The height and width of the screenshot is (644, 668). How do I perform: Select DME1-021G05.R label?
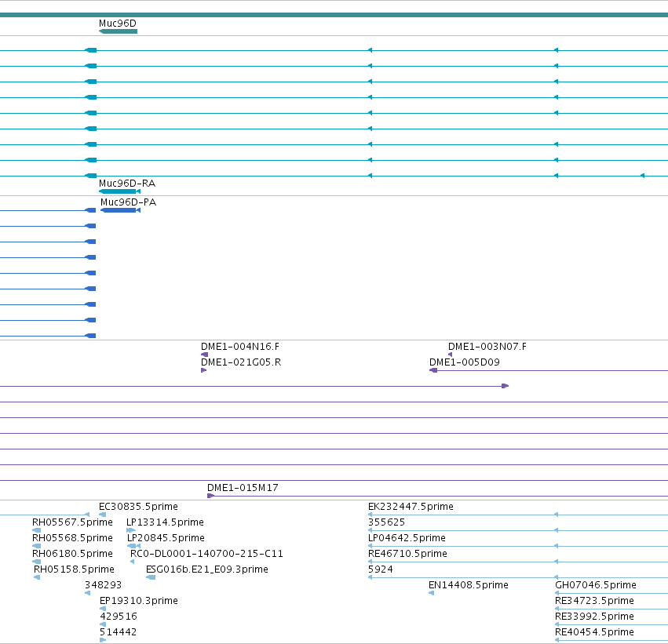coord(241,362)
